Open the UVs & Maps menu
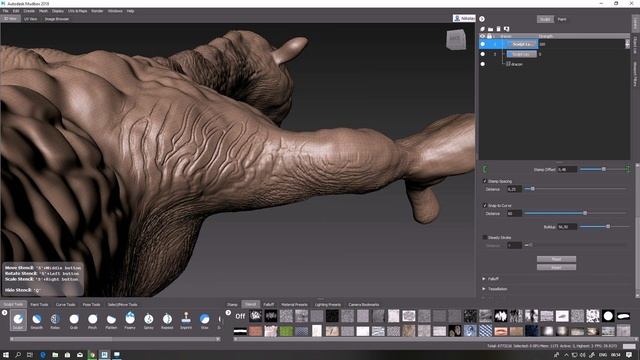640x360 pixels. 78,11
